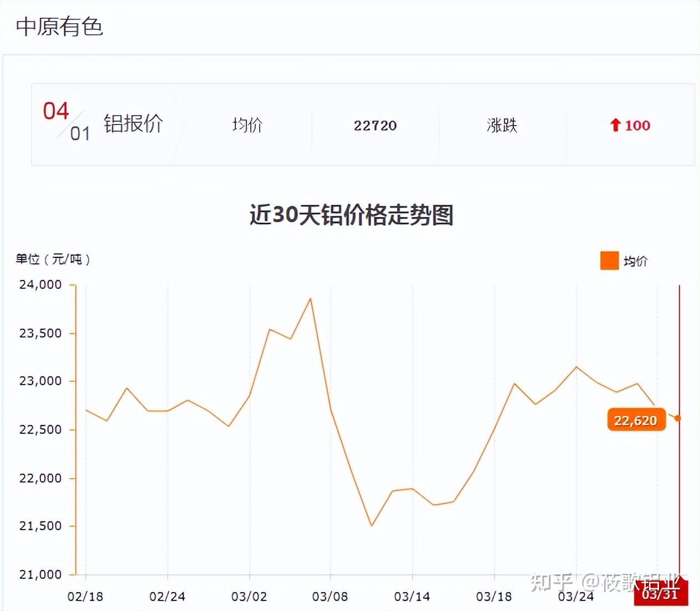This screenshot has width=700, height=611.
Task: Click the 22,620 price callout label
Action: 636,421
